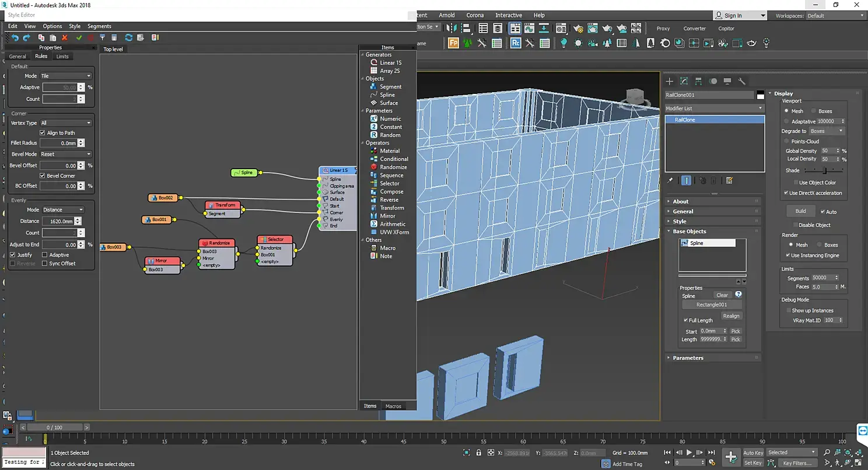868x470 pixels.
Task: Click the green checkmark toolbar icon
Action: point(79,38)
